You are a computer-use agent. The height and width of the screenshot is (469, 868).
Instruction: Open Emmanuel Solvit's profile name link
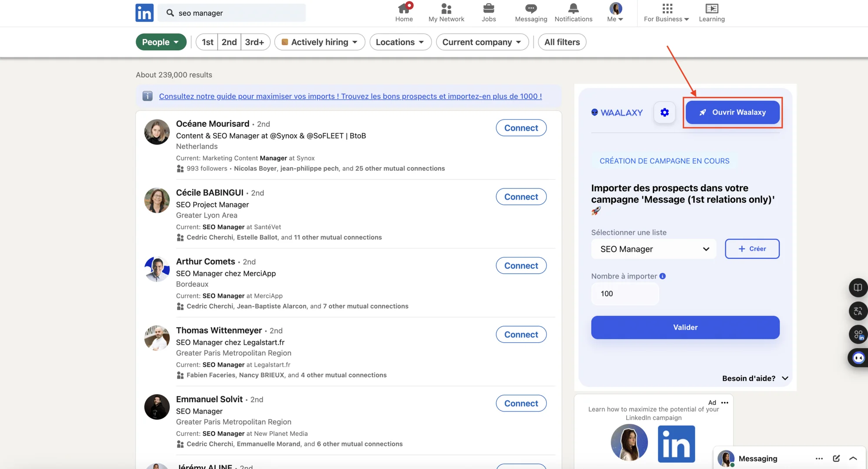(x=209, y=399)
